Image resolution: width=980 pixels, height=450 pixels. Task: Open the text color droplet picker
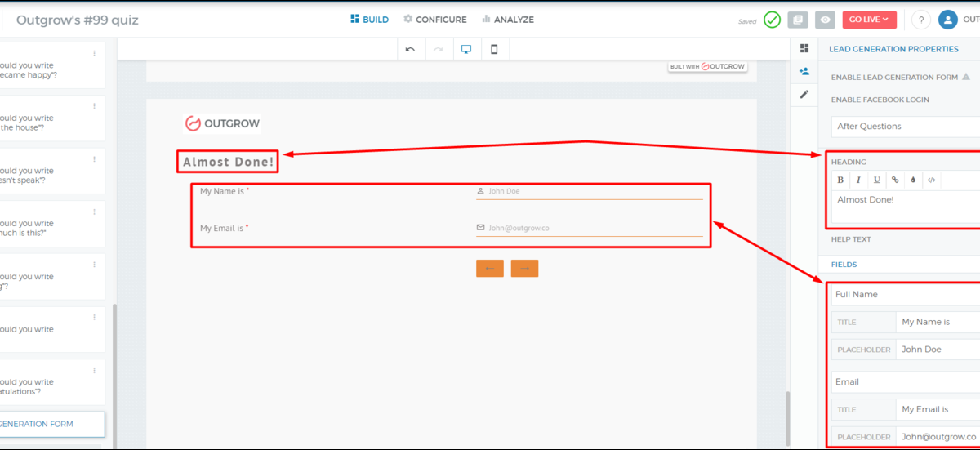pos(913,180)
